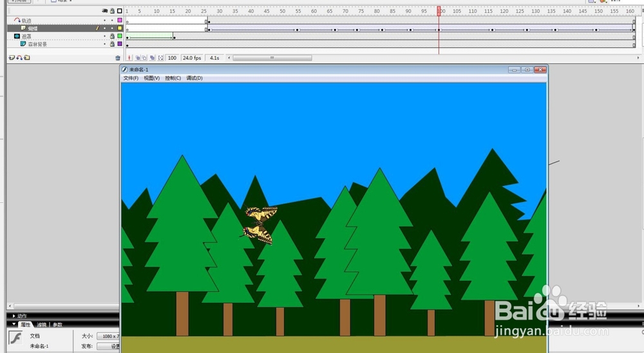Unlock the 森林背景 layer padlock
The height and width of the screenshot is (353, 644).
click(112, 44)
